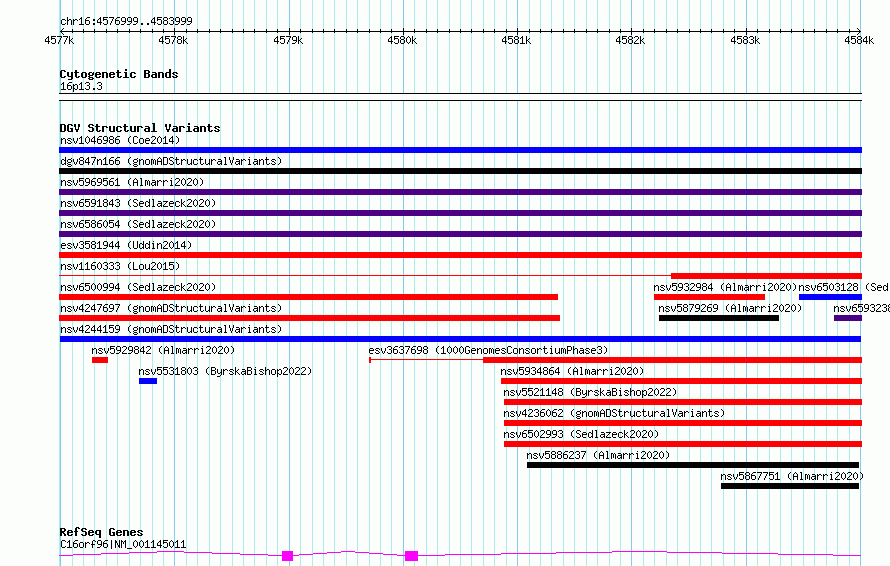Click the Cytogenetic Bands track title
The image size is (890, 566).
coord(119,74)
